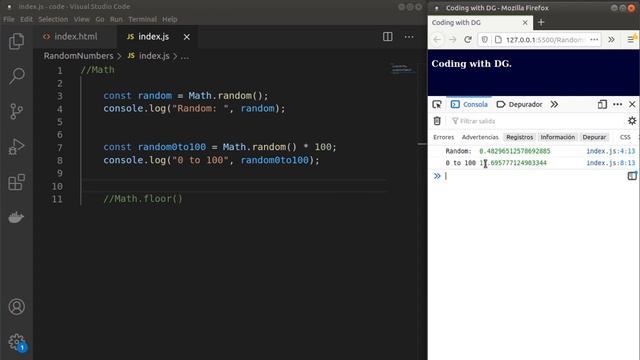Click the breadcrumb ellipsis after index.js
This screenshot has height=360, width=640.
coord(185,56)
